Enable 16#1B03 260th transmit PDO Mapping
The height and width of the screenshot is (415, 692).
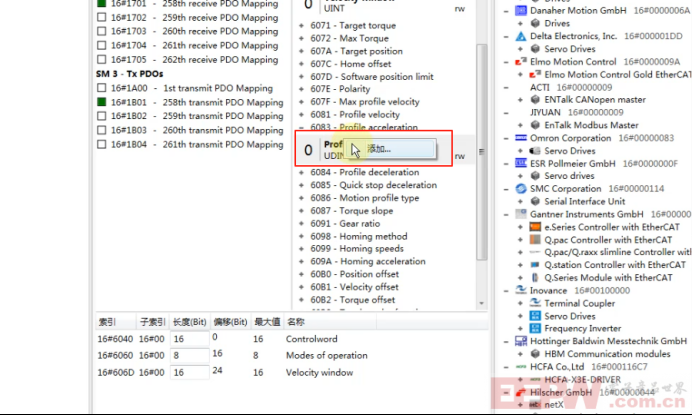[x=102, y=130]
